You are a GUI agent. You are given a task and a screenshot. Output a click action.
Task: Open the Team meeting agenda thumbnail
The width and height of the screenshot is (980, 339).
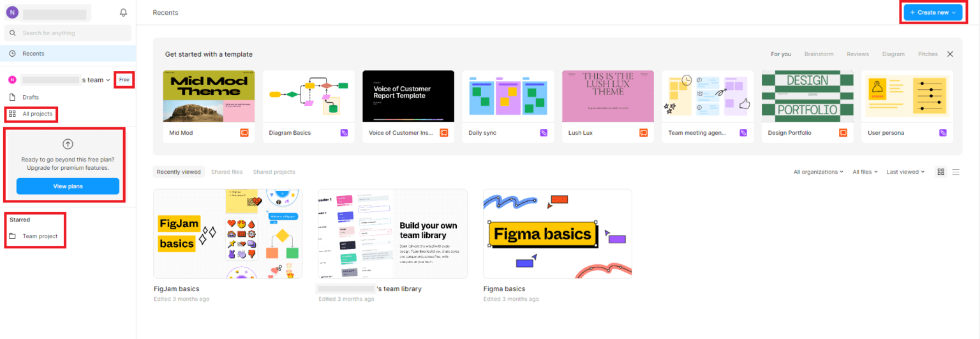(x=708, y=96)
